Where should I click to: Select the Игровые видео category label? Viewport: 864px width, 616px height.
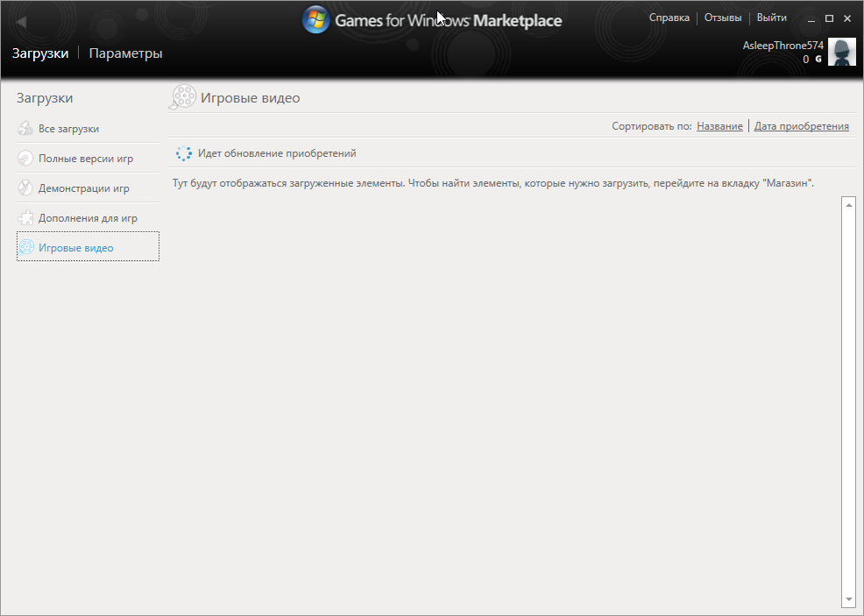[x=76, y=248]
